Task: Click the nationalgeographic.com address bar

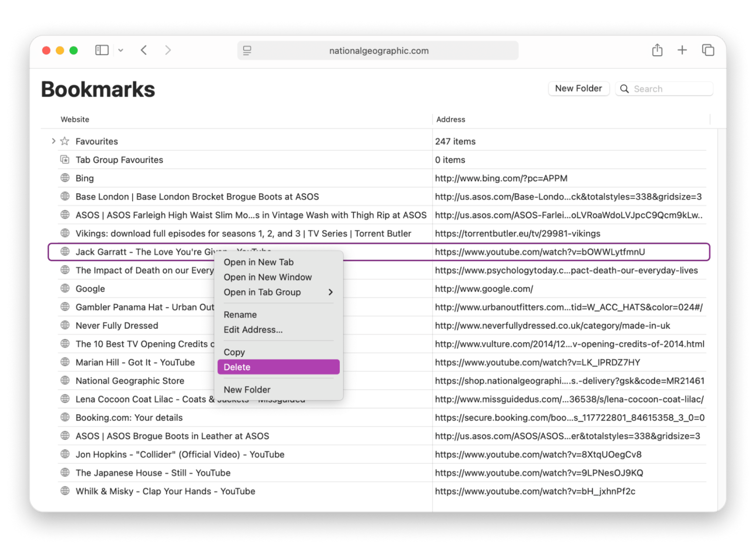Action: pos(378,51)
